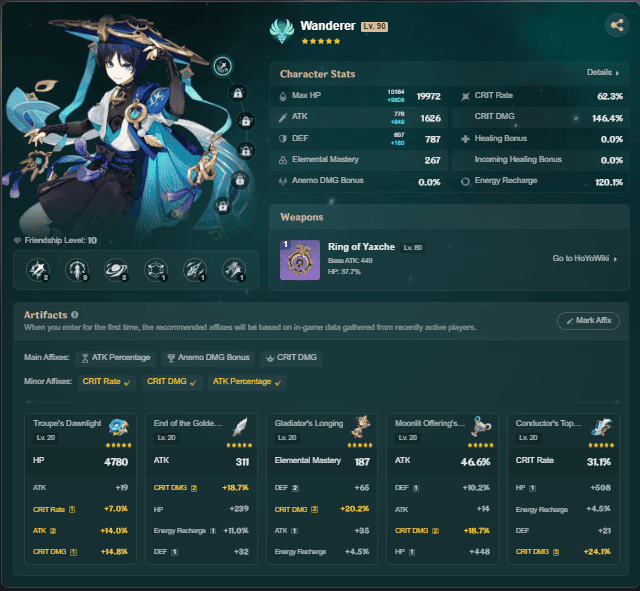
Task: Open the third talent icon, elemental burst
Action: pyautogui.click(x=117, y=270)
